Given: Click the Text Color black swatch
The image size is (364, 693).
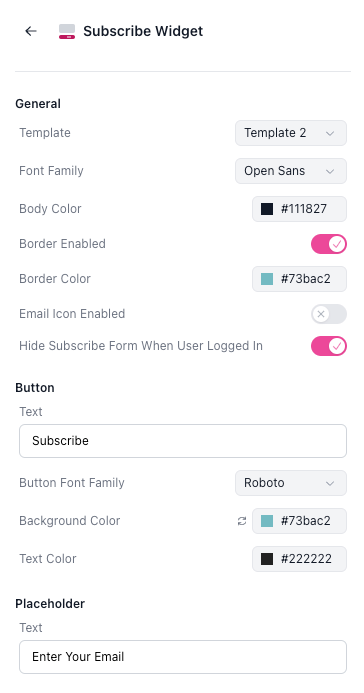Looking at the screenshot, I should click(x=267, y=559).
